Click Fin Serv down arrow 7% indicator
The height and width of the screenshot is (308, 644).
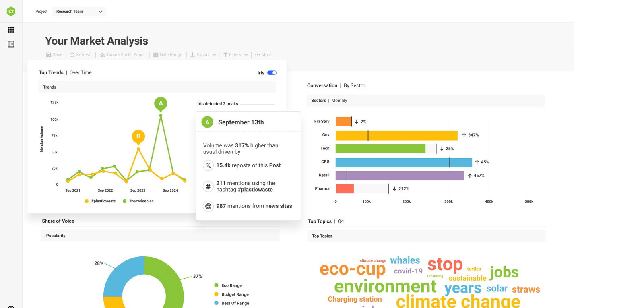(360, 122)
